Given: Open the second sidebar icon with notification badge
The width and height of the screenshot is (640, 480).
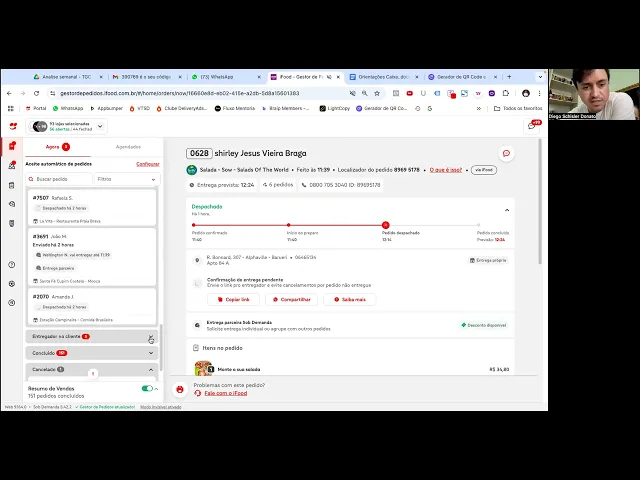Looking at the screenshot, I should [12, 165].
